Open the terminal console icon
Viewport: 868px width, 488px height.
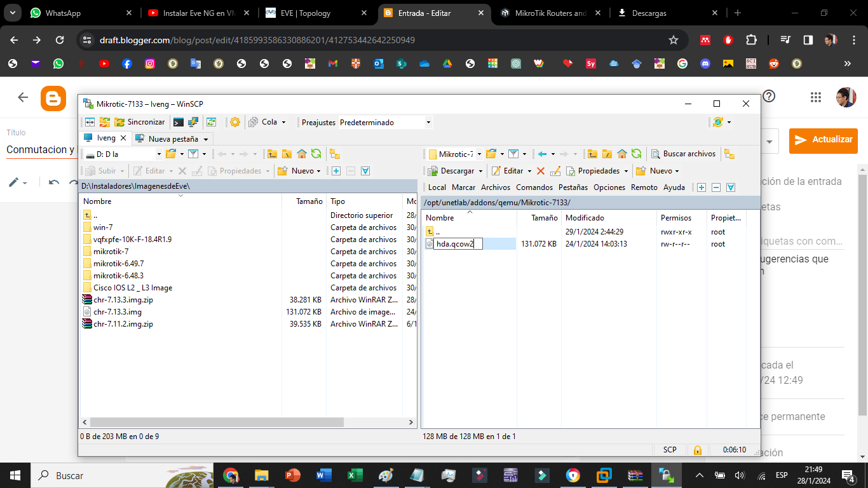179,122
